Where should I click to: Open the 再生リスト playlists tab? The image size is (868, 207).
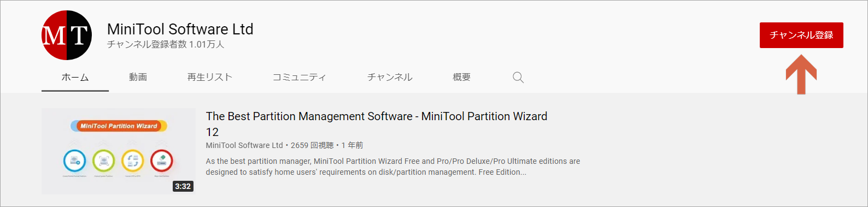tap(210, 77)
